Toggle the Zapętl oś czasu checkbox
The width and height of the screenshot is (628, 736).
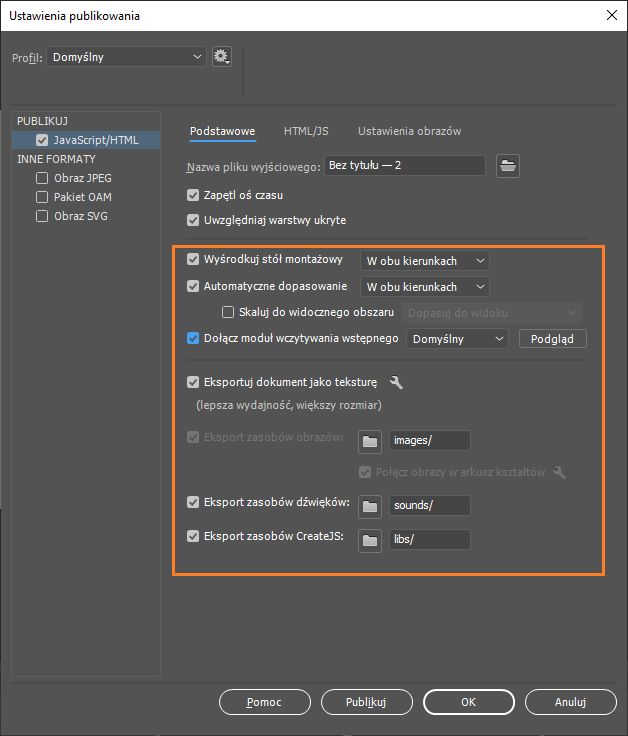tap(194, 195)
